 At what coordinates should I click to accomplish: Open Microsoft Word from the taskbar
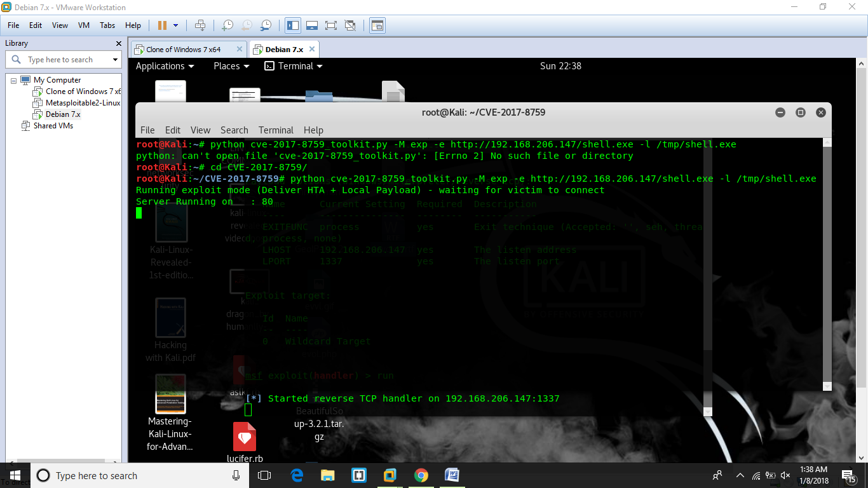coord(452,475)
